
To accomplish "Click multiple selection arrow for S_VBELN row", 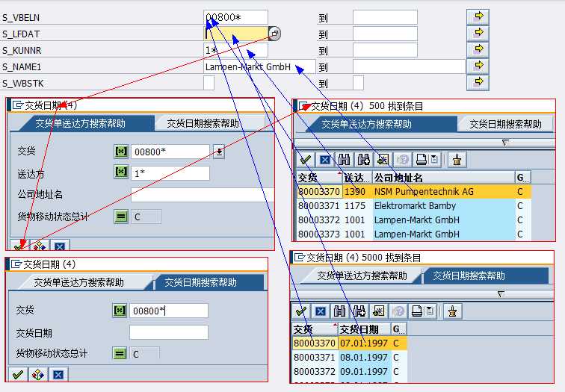I will pos(477,16).
